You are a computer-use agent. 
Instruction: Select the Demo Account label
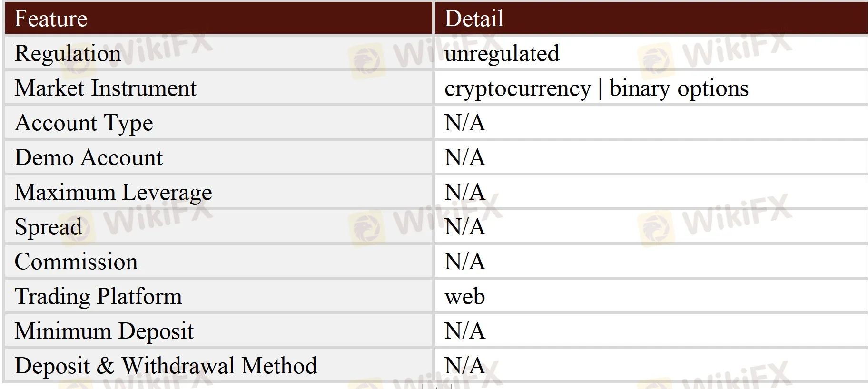(x=89, y=157)
